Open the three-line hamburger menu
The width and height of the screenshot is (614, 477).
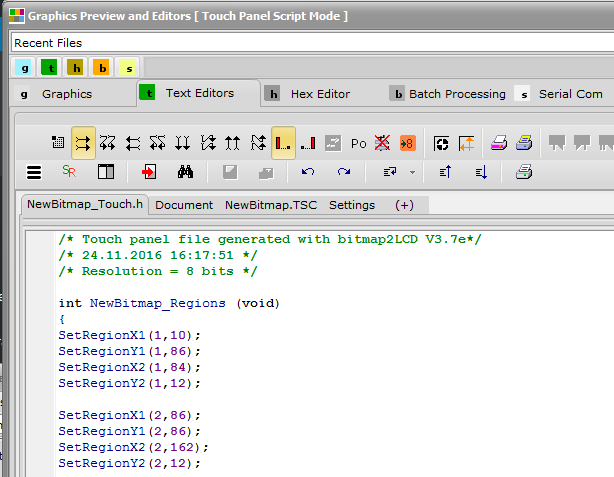coord(34,172)
